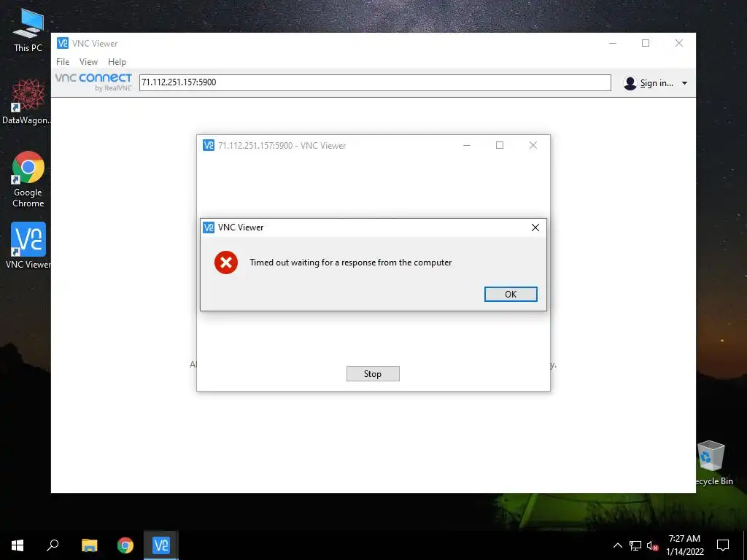Close the main VNC Viewer window

(679, 43)
